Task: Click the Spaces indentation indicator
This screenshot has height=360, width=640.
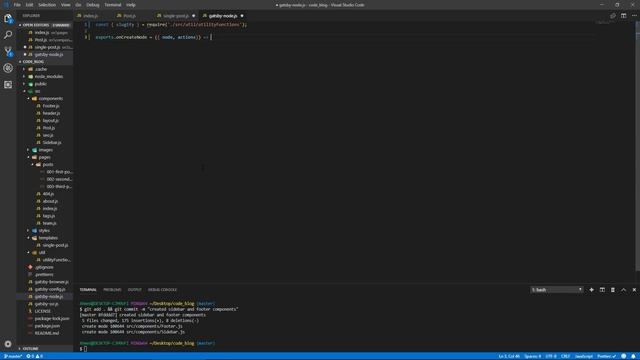Action: (532, 356)
